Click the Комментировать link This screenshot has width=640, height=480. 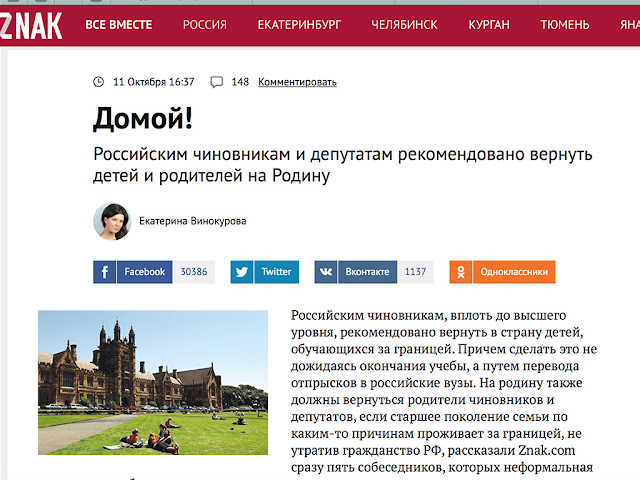point(297,82)
